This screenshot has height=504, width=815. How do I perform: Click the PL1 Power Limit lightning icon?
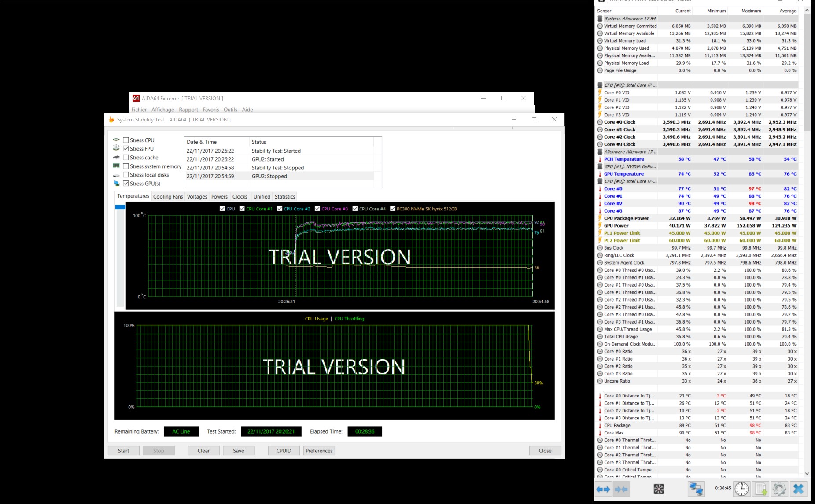coord(600,233)
